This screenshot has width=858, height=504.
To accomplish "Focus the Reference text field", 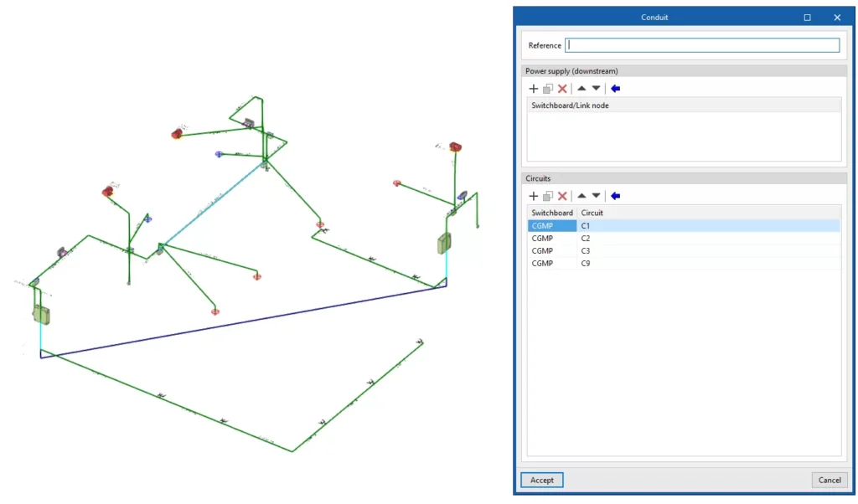I will 702,45.
